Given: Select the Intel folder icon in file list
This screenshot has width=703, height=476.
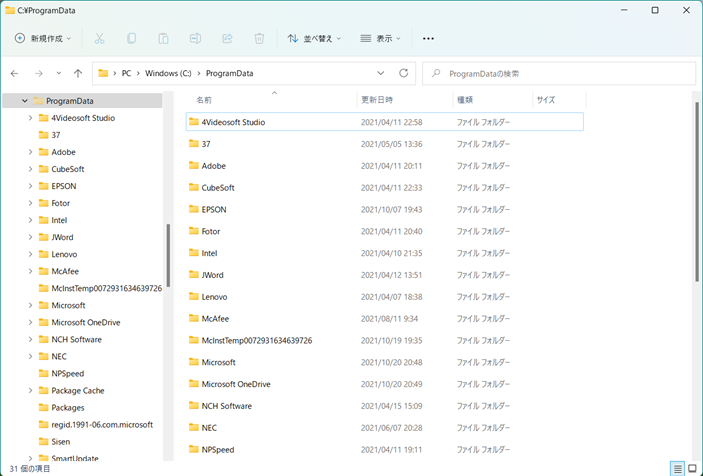Looking at the screenshot, I should click(194, 253).
